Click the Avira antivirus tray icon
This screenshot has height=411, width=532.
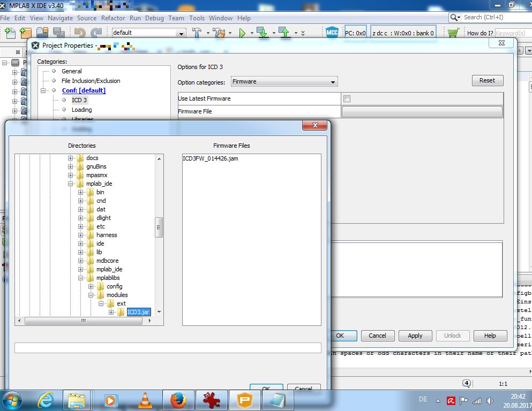point(451,401)
